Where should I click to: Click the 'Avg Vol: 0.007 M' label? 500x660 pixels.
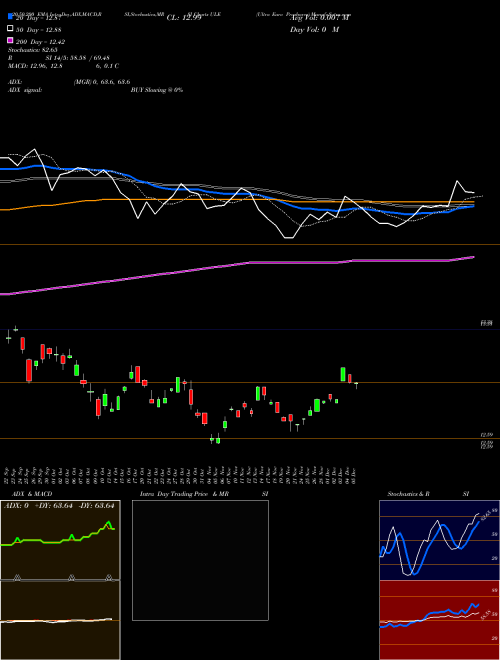point(320,18)
